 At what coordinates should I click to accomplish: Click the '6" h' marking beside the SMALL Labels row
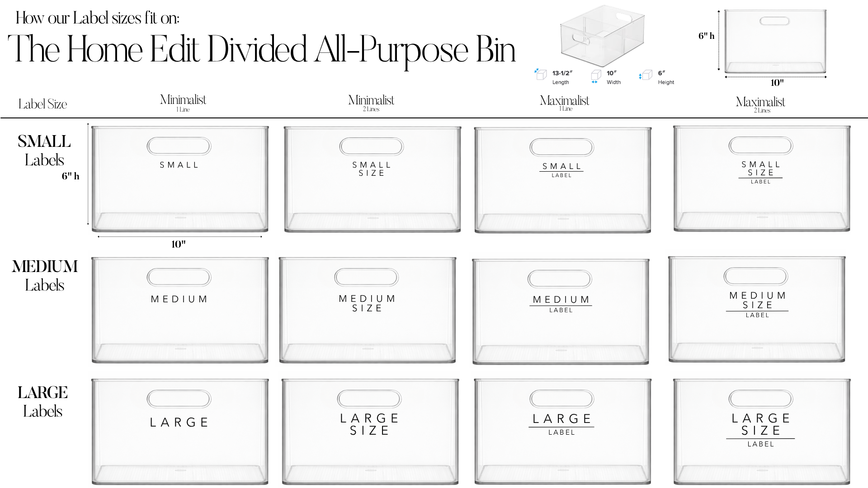71,176
